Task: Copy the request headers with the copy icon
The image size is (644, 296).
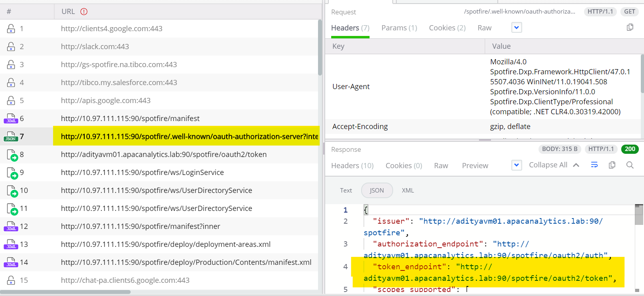Action: pos(630,27)
